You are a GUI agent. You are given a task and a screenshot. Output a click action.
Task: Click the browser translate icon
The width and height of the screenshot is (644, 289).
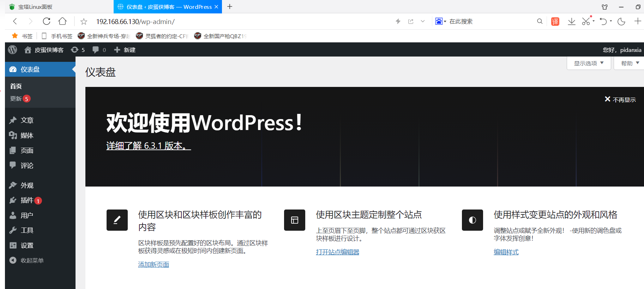pyautogui.click(x=555, y=22)
